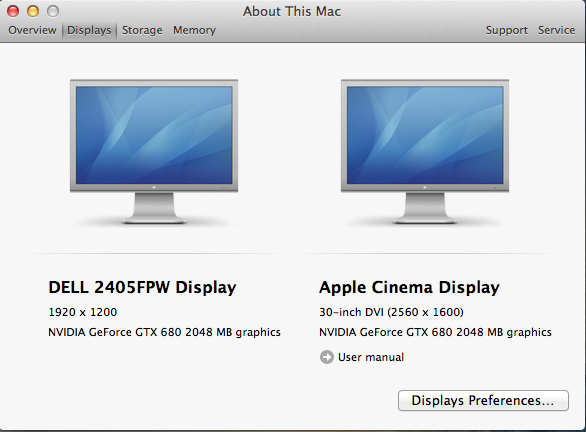Image resolution: width=586 pixels, height=432 pixels.
Task: Open the Memory tab
Action: click(x=194, y=30)
